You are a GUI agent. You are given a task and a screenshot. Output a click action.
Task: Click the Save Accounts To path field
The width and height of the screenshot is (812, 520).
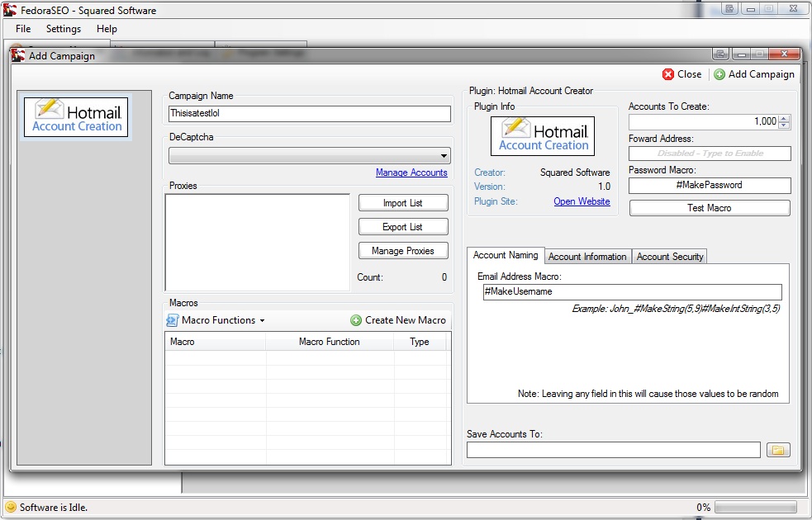point(614,450)
